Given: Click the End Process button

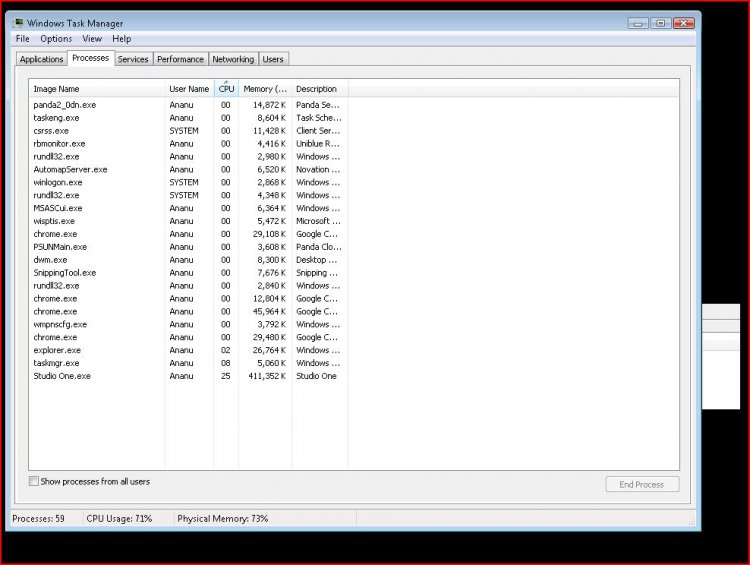Looking at the screenshot, I should click(x=642, y=484).
